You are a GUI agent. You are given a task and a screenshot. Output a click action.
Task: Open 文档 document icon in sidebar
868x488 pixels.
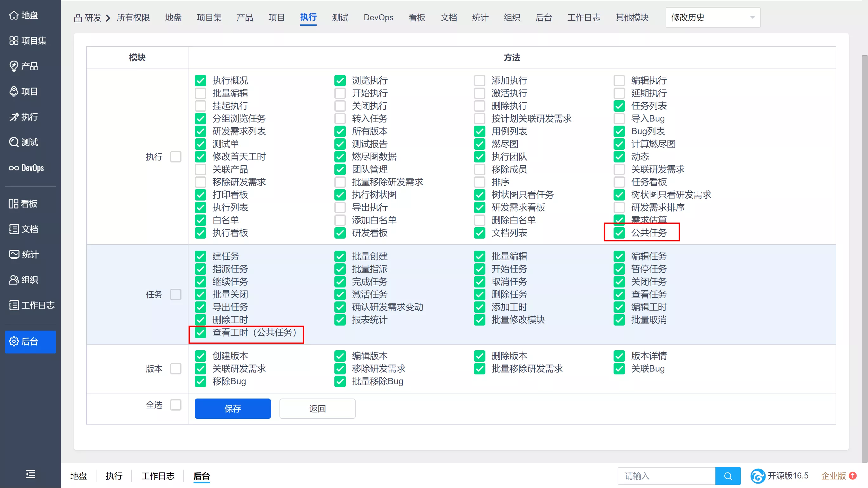point(14,229)
